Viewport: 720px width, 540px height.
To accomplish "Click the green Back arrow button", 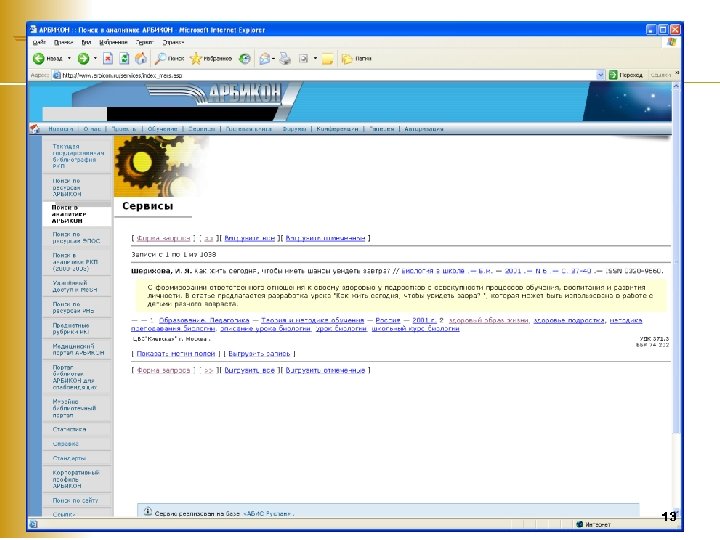I will click(x=39, y=58).
